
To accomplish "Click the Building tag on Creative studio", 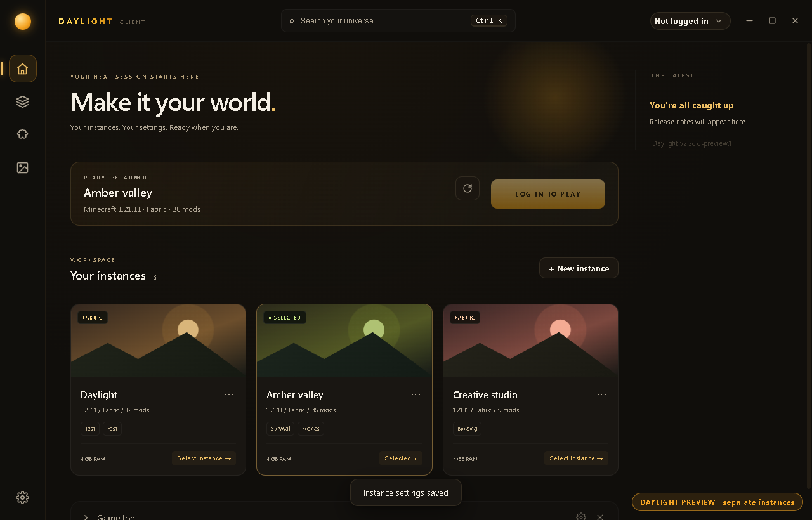I will click(467, 429).
